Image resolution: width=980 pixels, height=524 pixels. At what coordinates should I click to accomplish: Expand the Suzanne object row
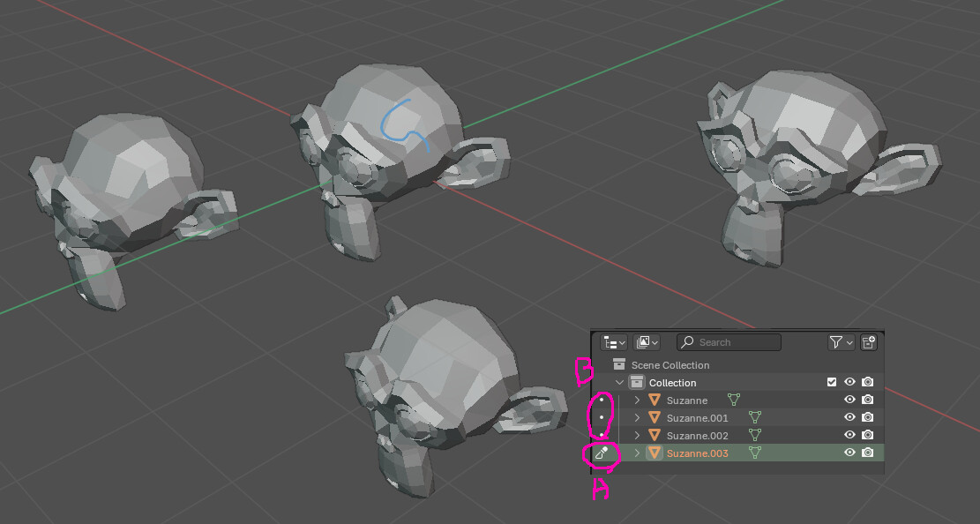tap(637, 400)
